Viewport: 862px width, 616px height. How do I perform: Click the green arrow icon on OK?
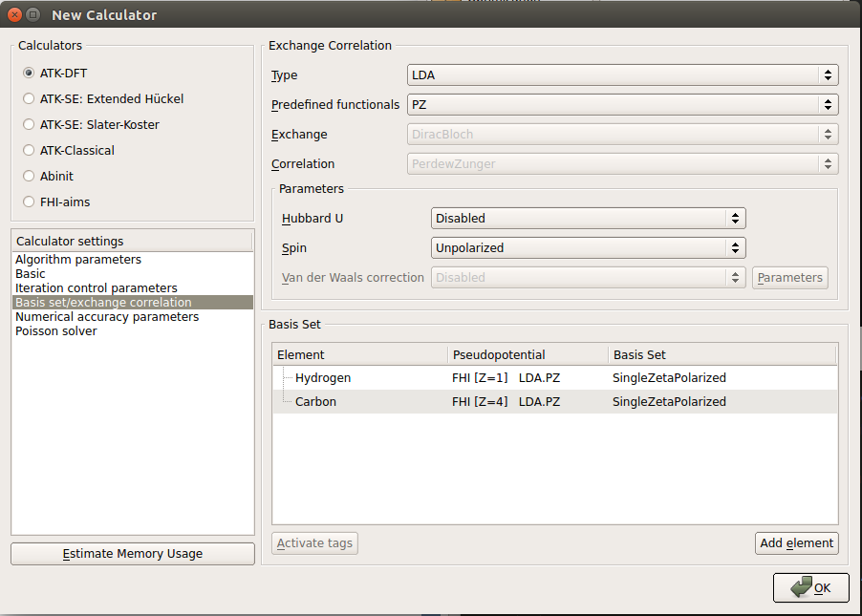pyautogui.click(x=802, y=587)
